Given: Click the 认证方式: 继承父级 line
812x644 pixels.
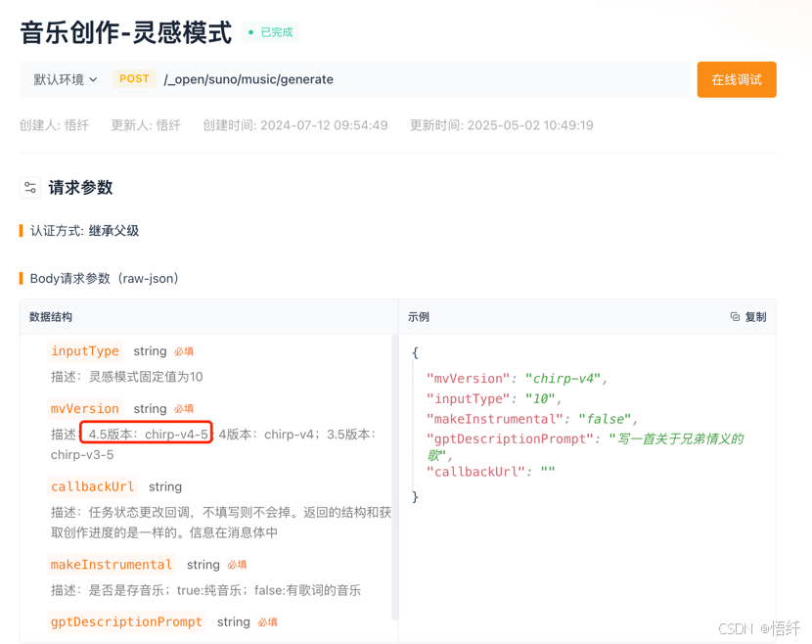Looking at the screenshot, I should coord(84,231).
